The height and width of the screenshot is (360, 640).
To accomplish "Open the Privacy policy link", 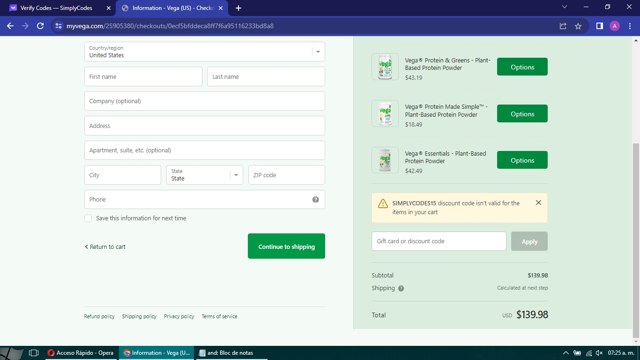I will click(179, 316).
